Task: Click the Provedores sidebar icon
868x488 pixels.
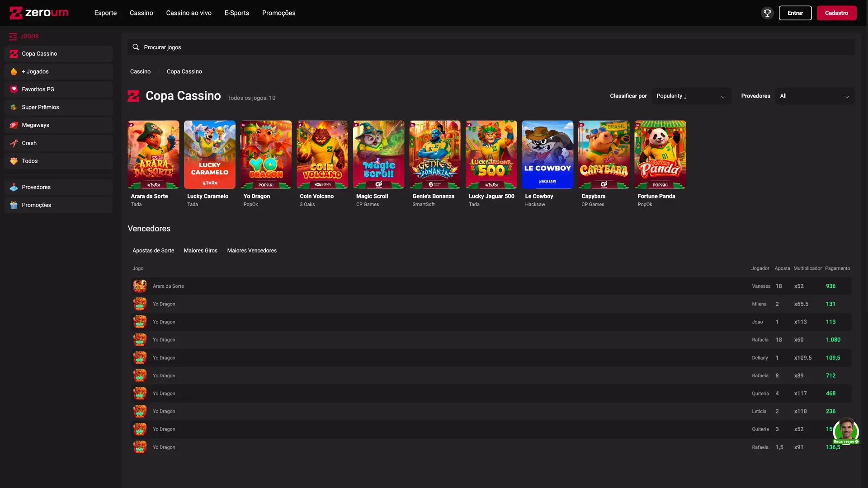Action: (14, 187)
